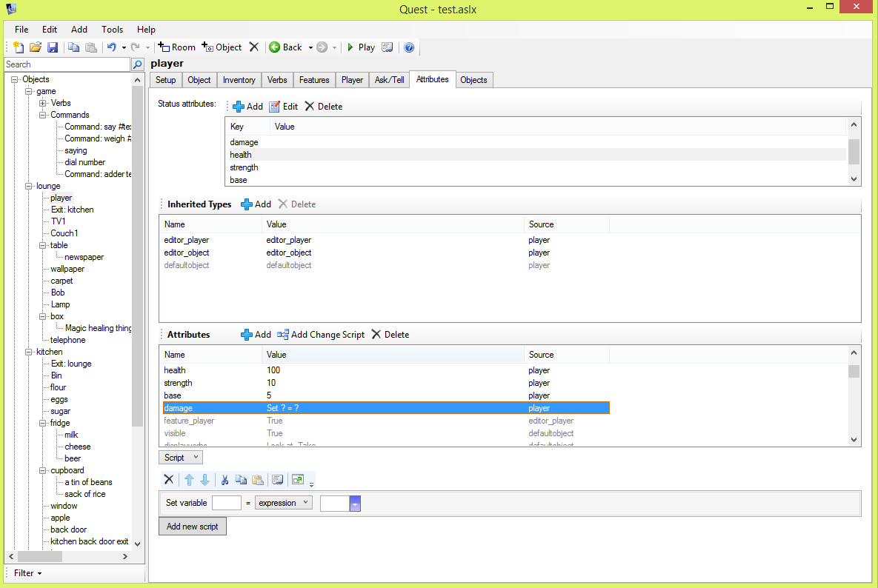
Task: Open the Script attribute type dropdown
Action: 181,458
